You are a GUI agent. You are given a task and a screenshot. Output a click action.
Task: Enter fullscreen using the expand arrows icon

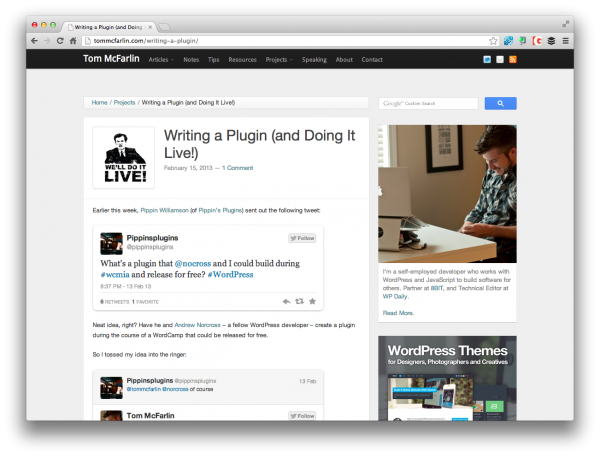coord(566,24)
